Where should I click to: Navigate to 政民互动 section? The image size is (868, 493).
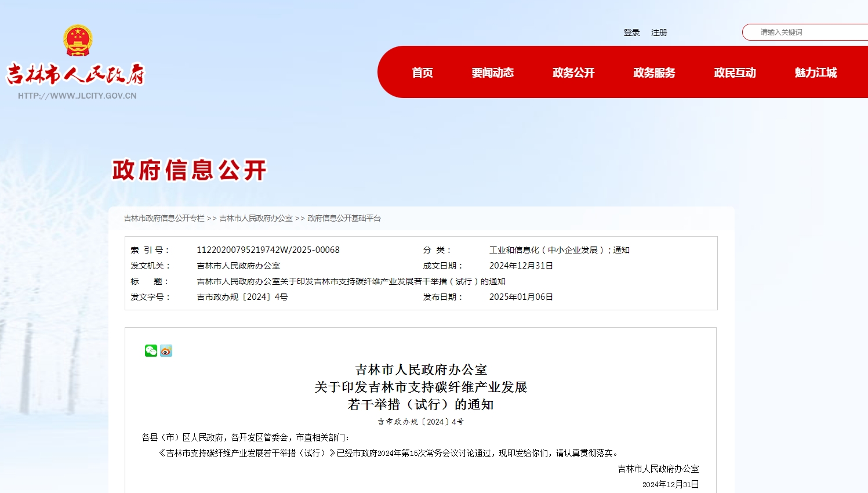735,72
